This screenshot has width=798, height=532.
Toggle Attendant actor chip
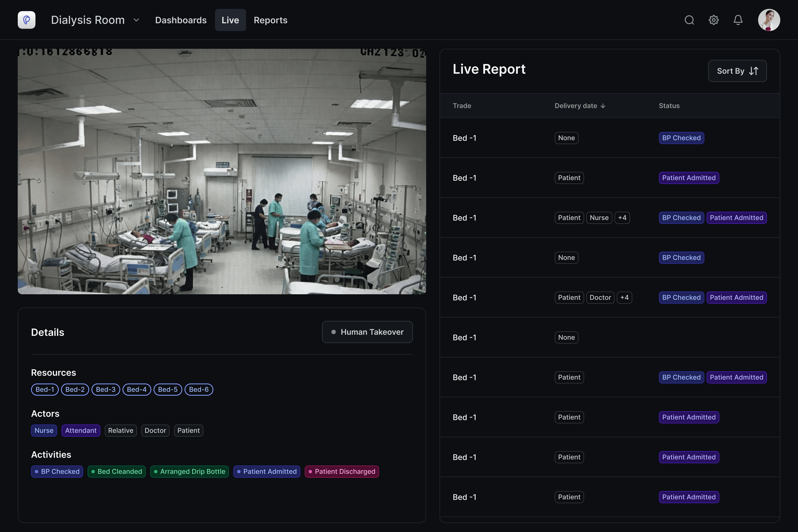point(81,431)
